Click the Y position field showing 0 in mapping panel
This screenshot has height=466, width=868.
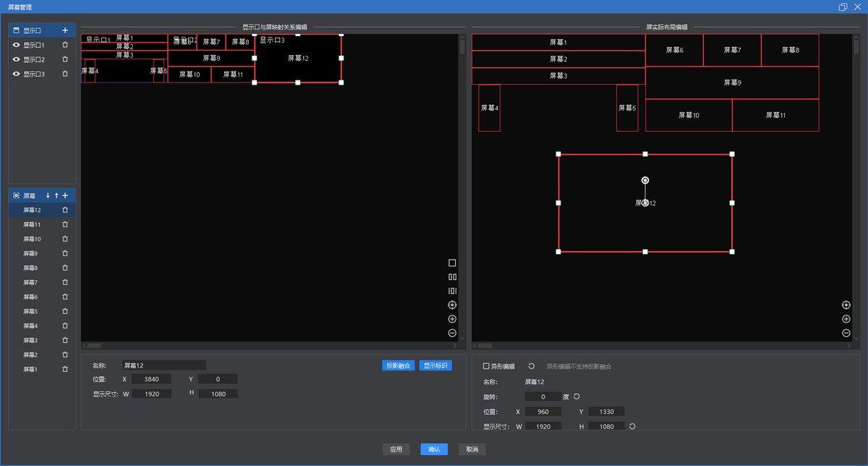pyautogui.click(x=217, y=379)
